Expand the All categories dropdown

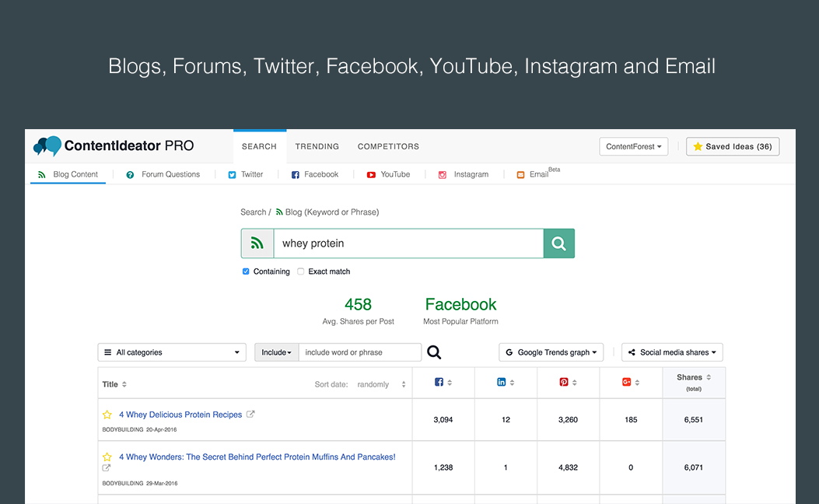pos(172,352)
